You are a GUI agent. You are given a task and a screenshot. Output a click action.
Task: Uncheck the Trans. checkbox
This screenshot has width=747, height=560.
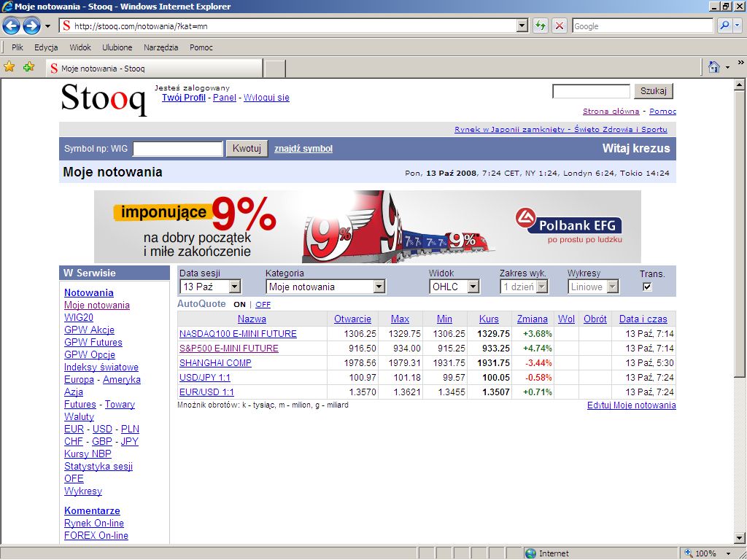646,287
